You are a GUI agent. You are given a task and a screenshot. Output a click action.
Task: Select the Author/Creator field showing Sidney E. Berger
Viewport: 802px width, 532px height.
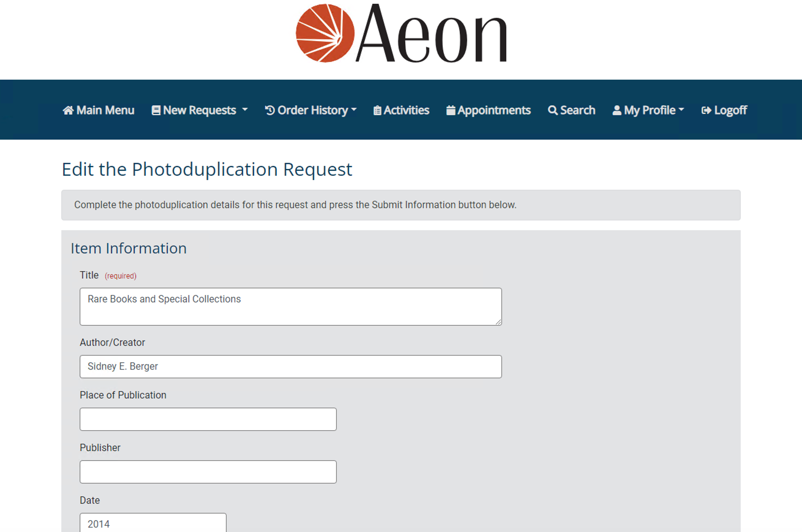pos(291,366)
